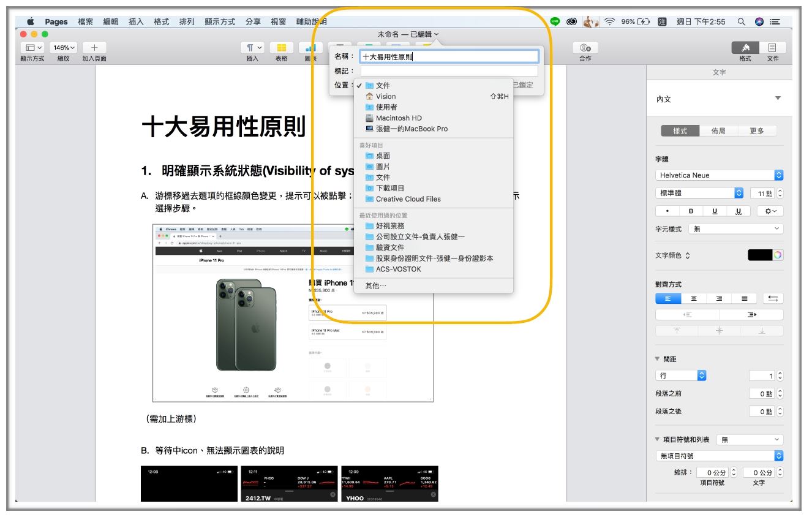Select the 格式 format paintbrush button
Screen dimensions: 812x517
click(x=745, y=48)
